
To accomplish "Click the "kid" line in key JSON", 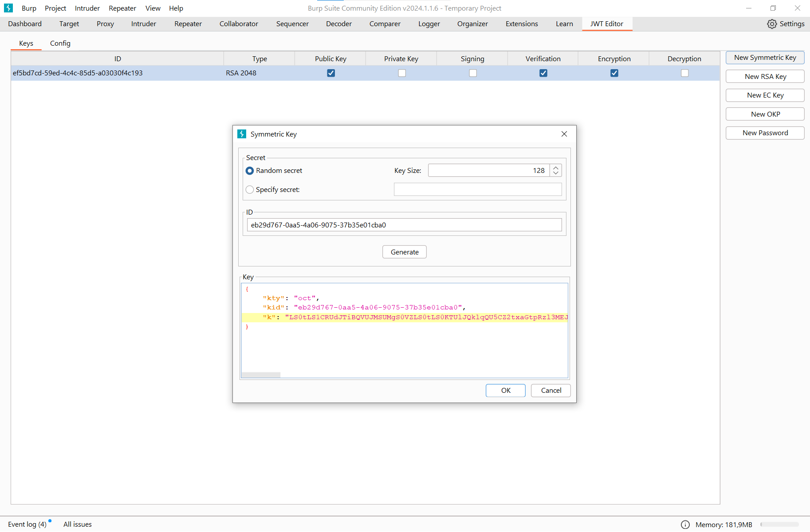I will [364, 308].
